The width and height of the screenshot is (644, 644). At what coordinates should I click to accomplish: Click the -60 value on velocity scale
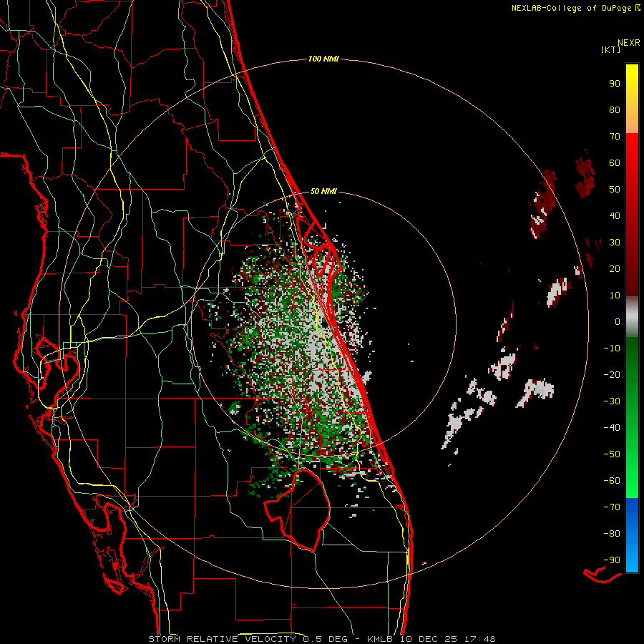click(x=613, y=481)
